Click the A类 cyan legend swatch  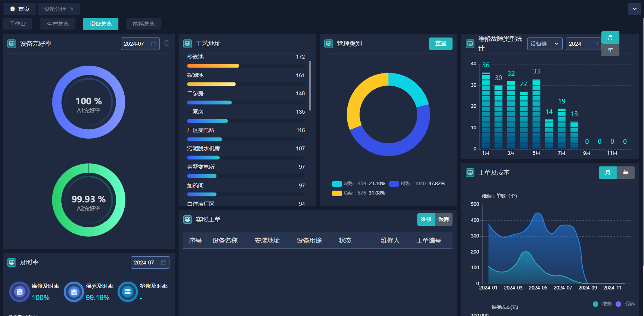coord(337,184)
